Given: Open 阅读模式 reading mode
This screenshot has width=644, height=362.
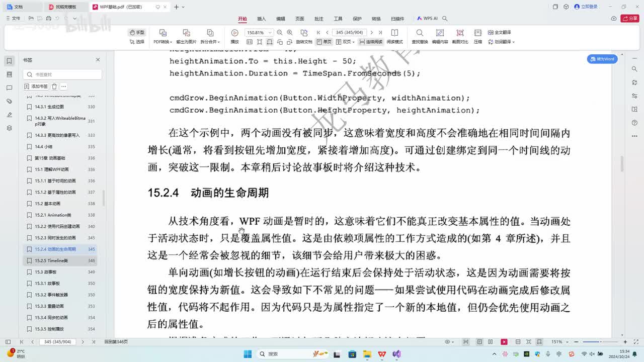Looking at the screenshot, I should point(394,36).
